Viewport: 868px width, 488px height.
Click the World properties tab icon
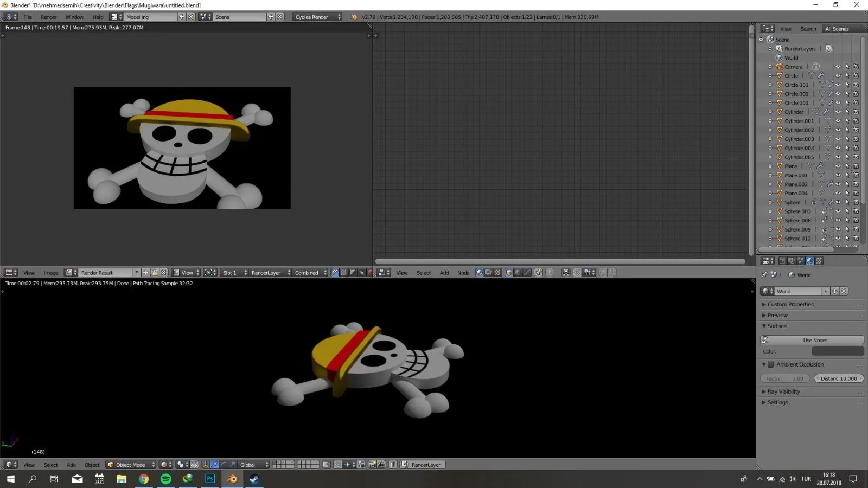809,261
